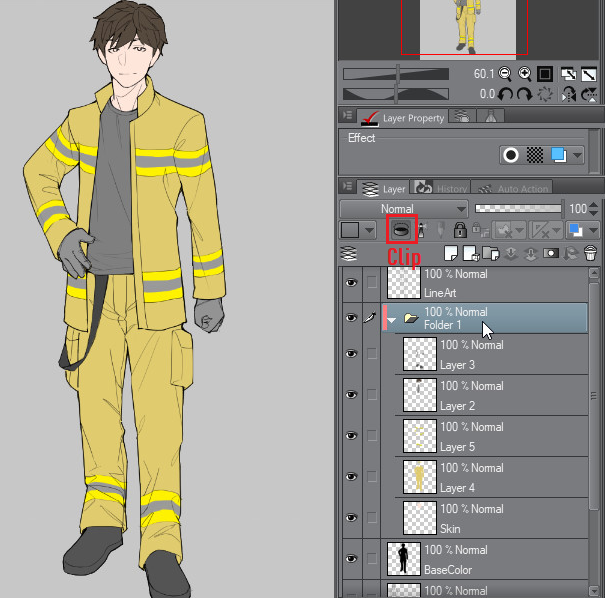Viewport: 605px width, 598px height.
Task: Collapse Folder 1 in layer list
Action: (392, 320)
